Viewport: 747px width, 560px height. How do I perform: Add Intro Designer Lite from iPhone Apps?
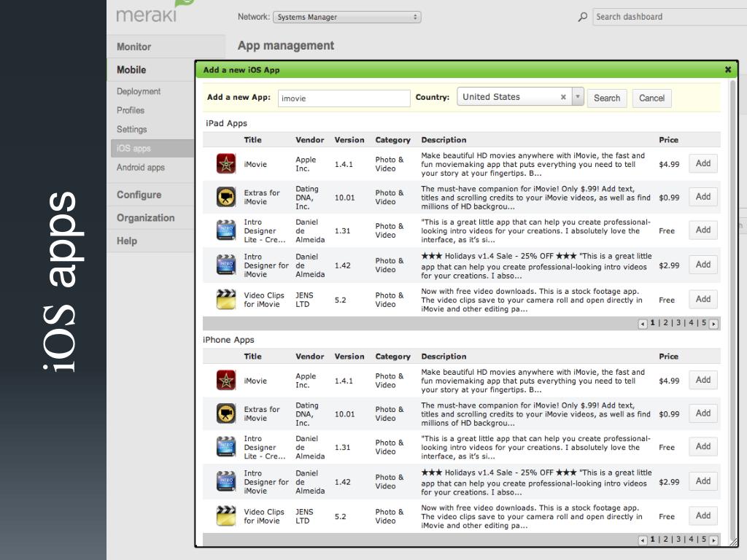[703, 447]
